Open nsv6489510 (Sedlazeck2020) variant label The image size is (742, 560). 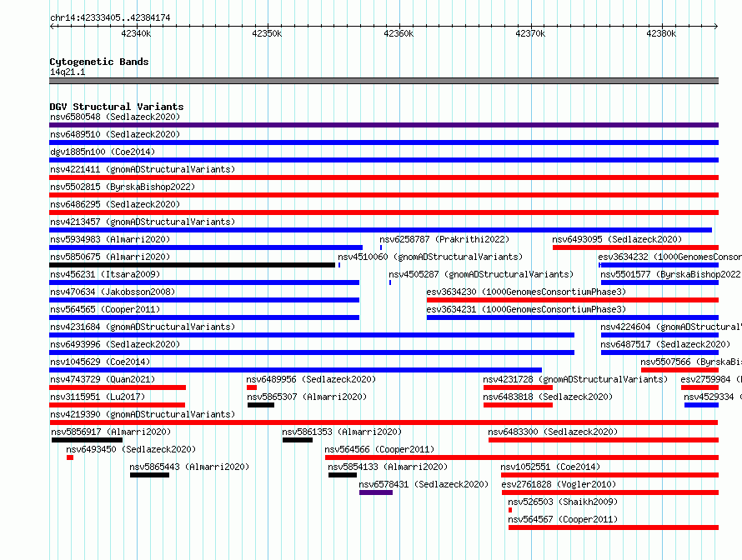115,134
